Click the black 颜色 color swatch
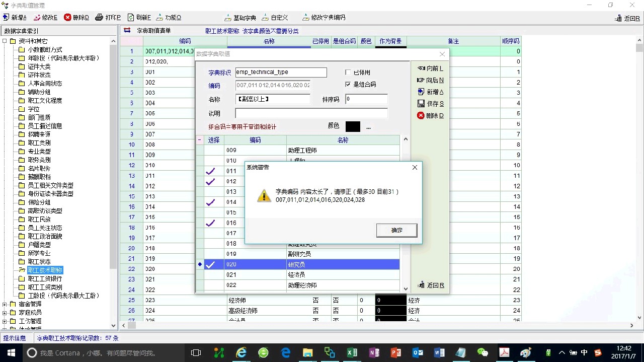Image resolution: width=644 pixels, height=362 pixels. coord(353,126)
